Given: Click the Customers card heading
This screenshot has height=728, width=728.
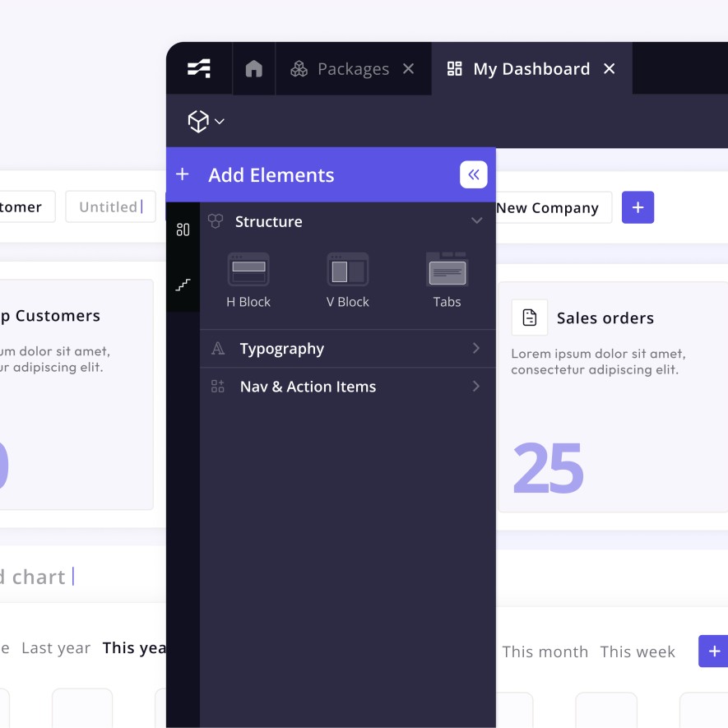Looking at the screenshot, I should pos(50,316).
